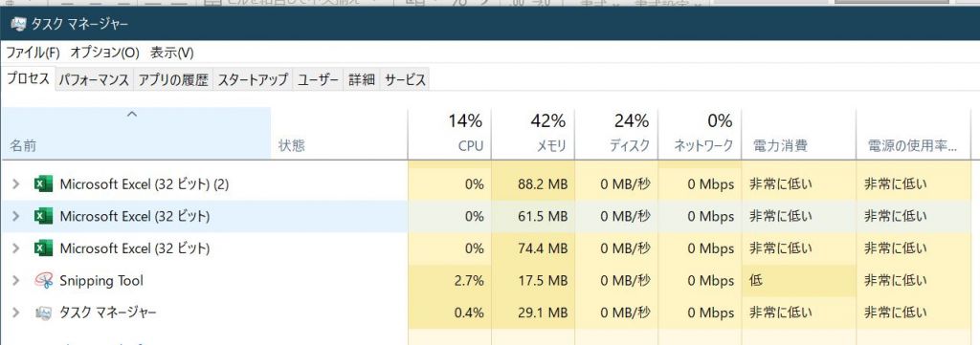Viewport: 980px width, 345px height.
Task: Switch to the パフォーマンス tab
Action: (95, 80)
